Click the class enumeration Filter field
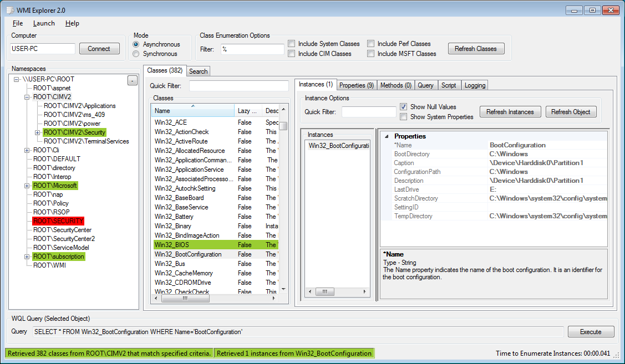Screen dimensions: 625x364 [x=252, y=49]
